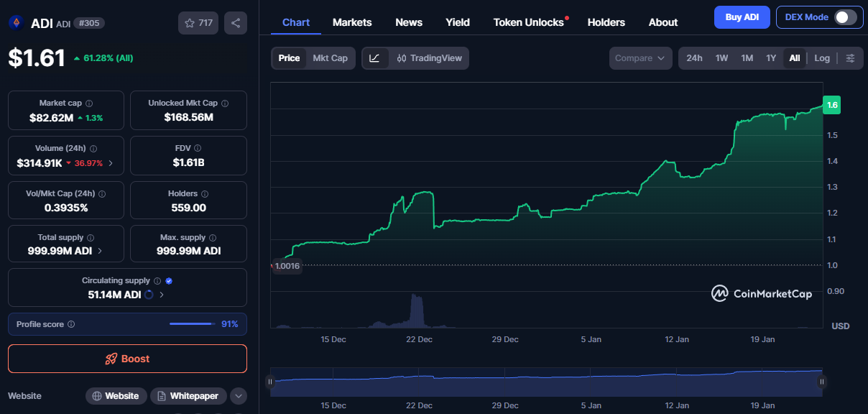Viewport: 868px width, 414px height.
Task: Switch to line chart icon
Action: [374, 58]
